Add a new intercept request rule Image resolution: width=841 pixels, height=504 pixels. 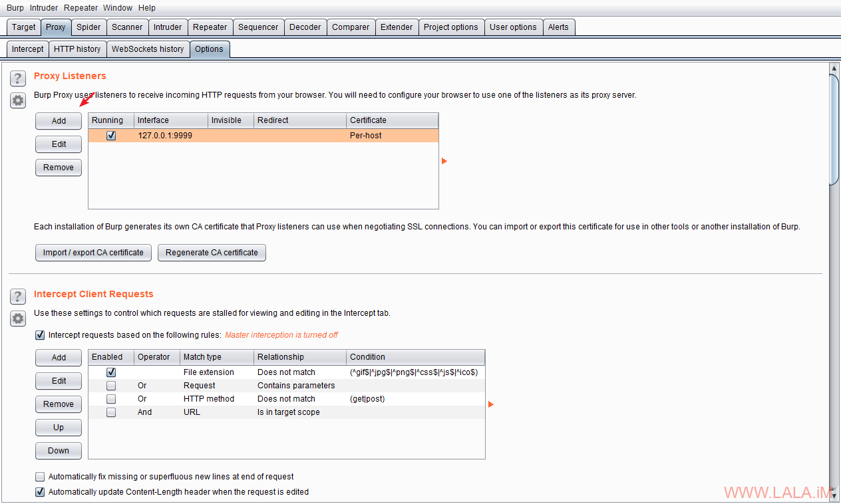point(59,358)
